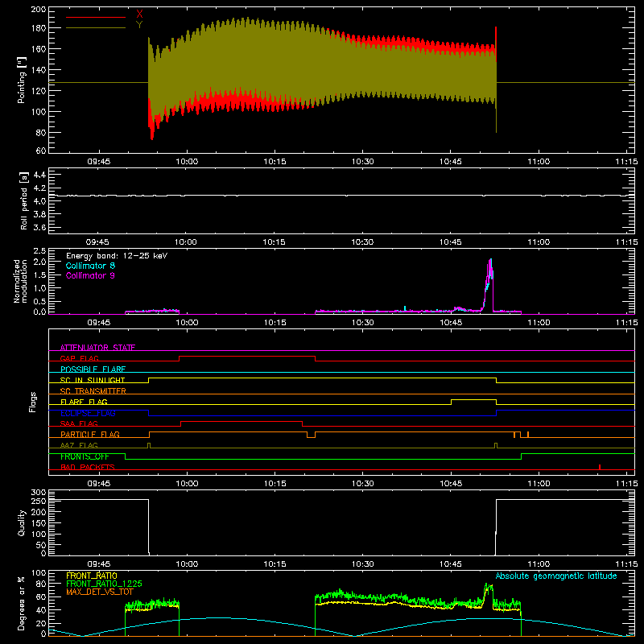644x644 pixels.
Task: Click the green FRONT_RATIO_1225 legend entry
Action: (x=104, y=584)
